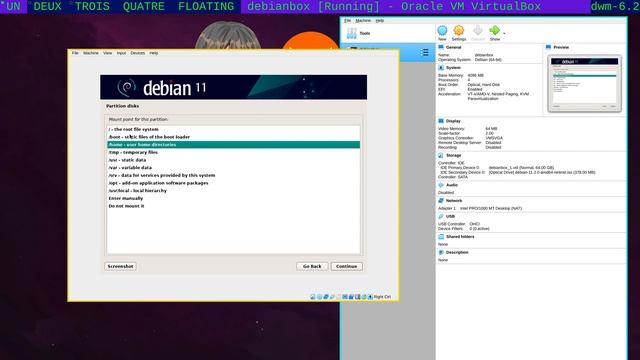Click the green Show arrow icon
The image size is (640, 360).
[494, 31]
